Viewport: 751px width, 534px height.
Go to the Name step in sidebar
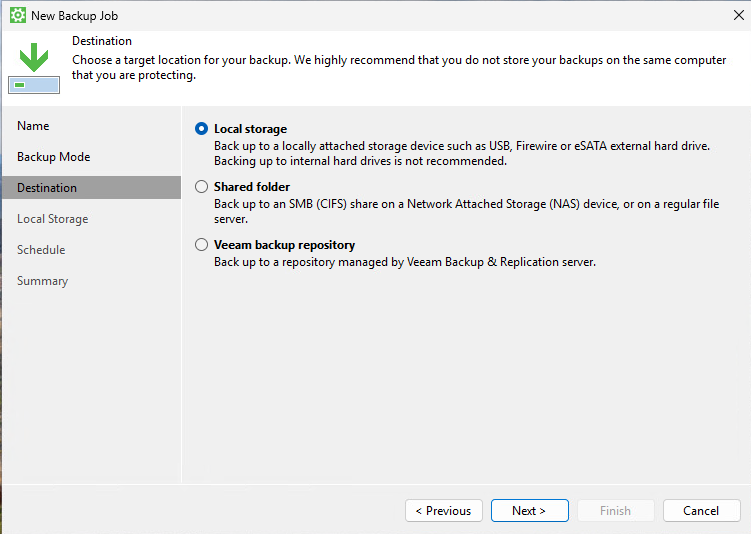click(x=33, y=125)
